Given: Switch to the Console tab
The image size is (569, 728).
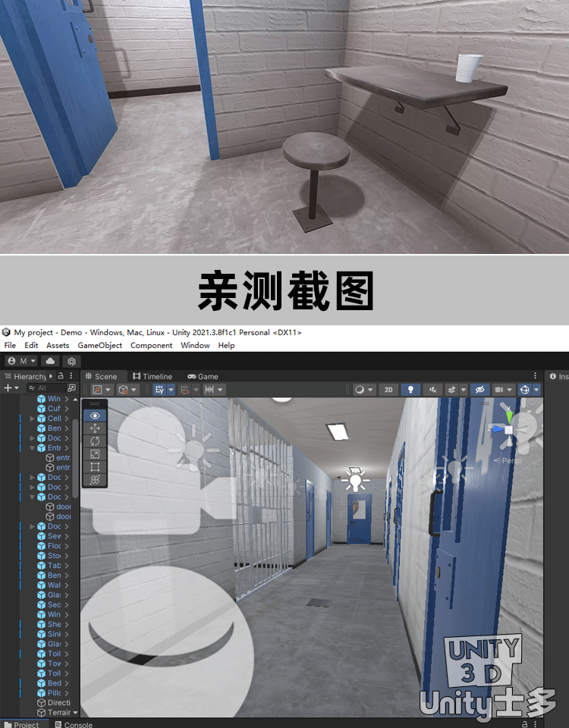Looking at the screenshot, I should pyautogui.click(x=74, y=724).
